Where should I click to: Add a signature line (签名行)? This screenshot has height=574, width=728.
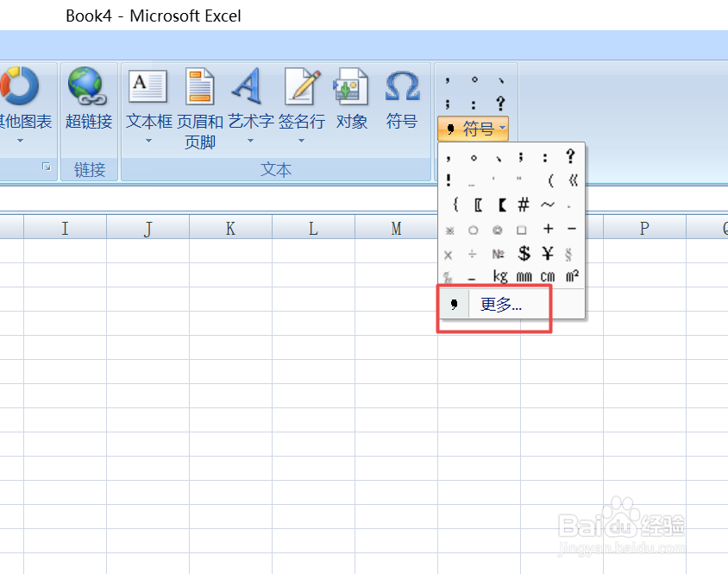coord(302,105)
